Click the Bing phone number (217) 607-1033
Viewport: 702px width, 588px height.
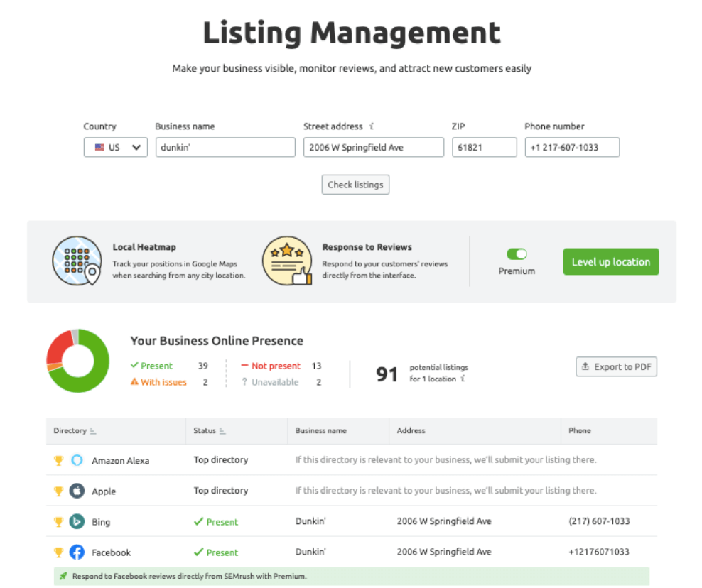tap(599, 521)
